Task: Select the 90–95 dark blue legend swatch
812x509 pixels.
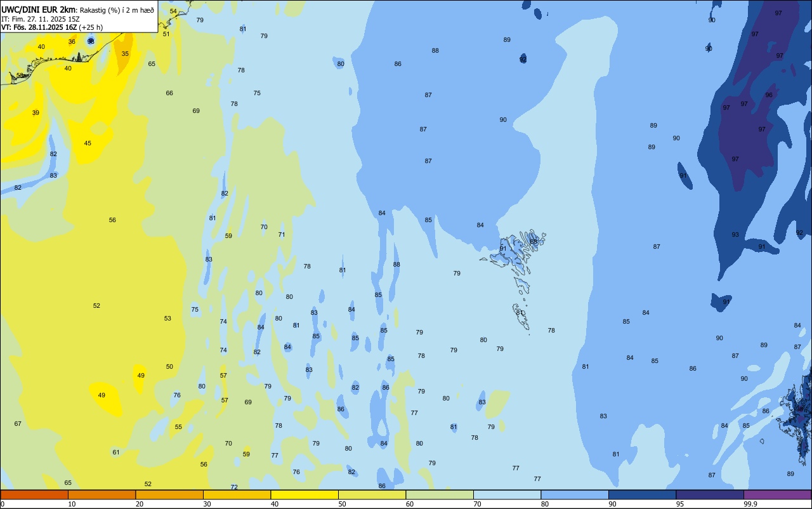Action: (x=643, y=494)
